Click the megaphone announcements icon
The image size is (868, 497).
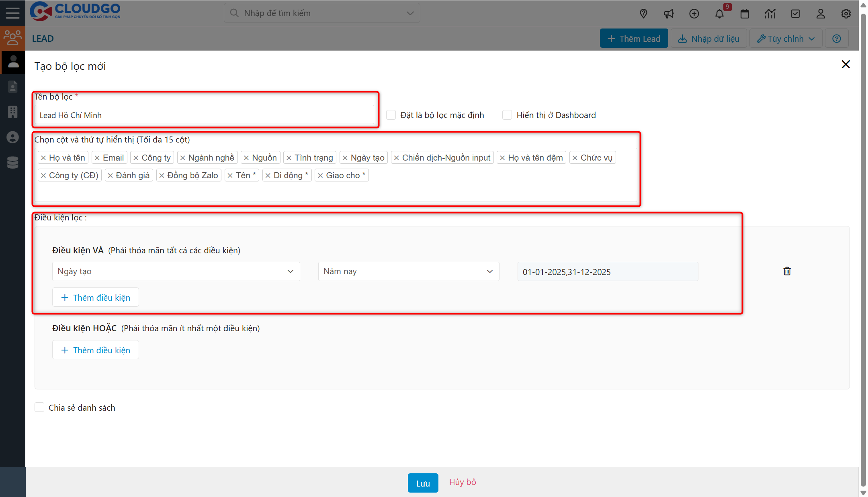pos(669,14)
